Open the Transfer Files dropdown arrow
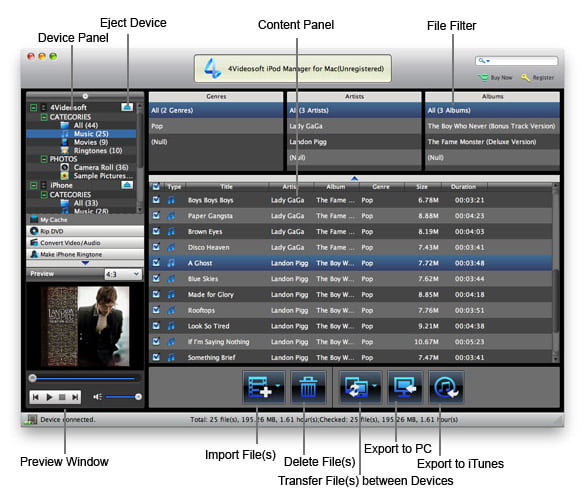The height and width of the screenshot is (495, 584). 375,385
